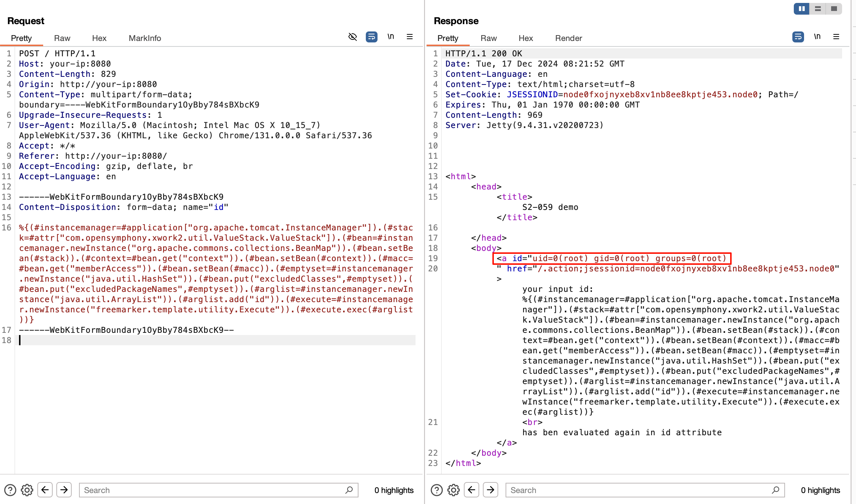Open the Hex tab in Response
Viewport: 856px width, 504px height.
coord(525,38)
